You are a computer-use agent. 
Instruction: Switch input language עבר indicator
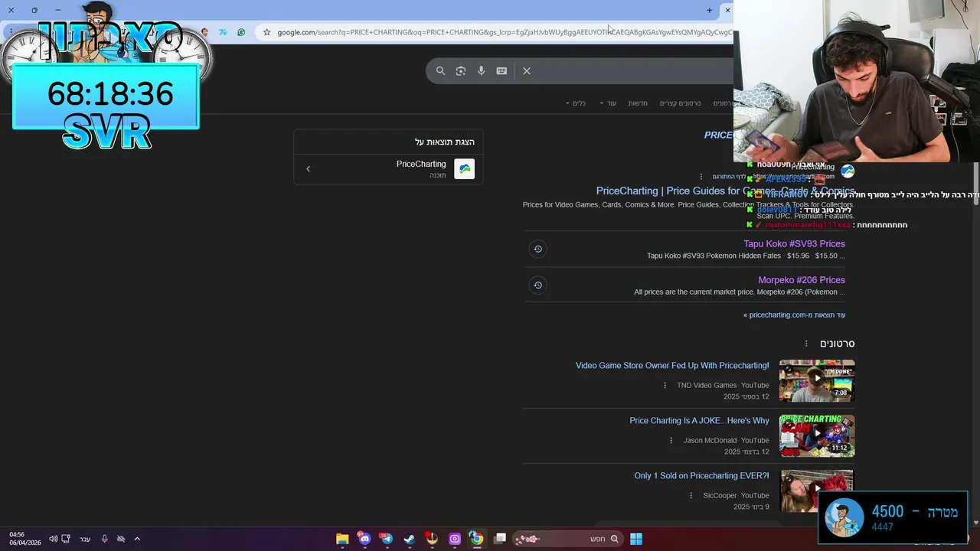85,539
